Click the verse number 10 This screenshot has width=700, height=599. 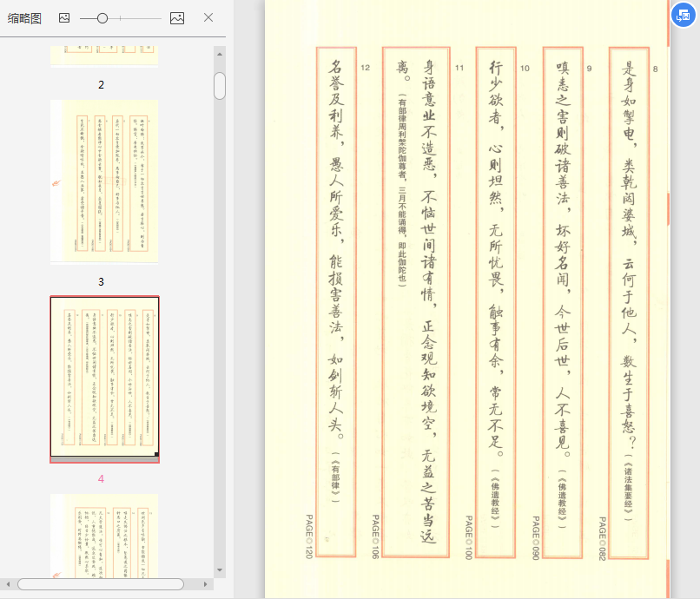(525, 69)
